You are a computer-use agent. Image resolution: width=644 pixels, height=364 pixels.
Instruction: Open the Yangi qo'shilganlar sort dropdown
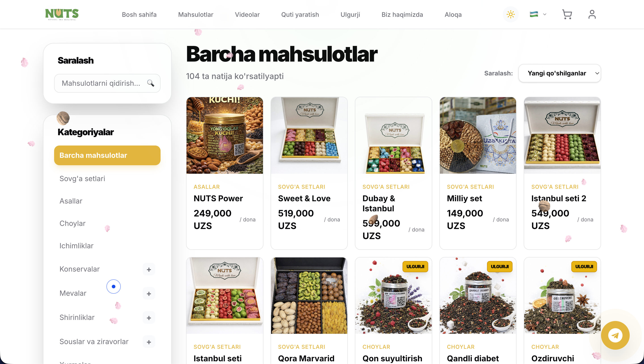tap(559, 73)
